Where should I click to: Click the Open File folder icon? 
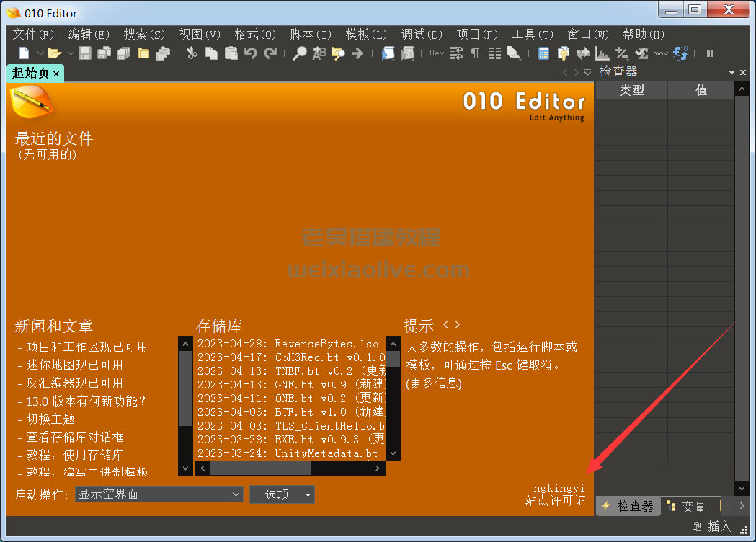[x=54, y=53]
